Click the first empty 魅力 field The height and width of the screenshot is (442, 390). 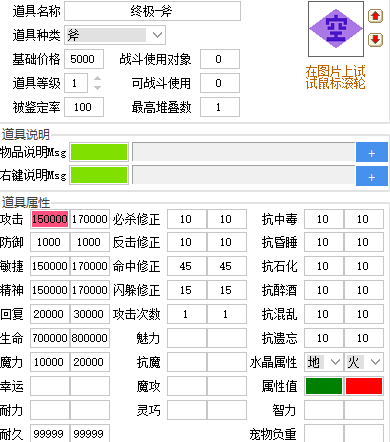pos(187,338)
